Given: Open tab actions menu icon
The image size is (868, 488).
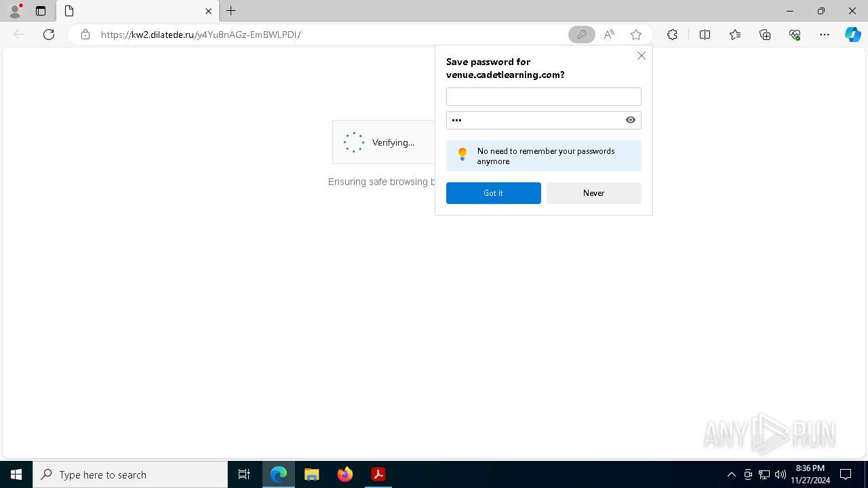Looking at the screenshot, I should (x=41, y=11).
